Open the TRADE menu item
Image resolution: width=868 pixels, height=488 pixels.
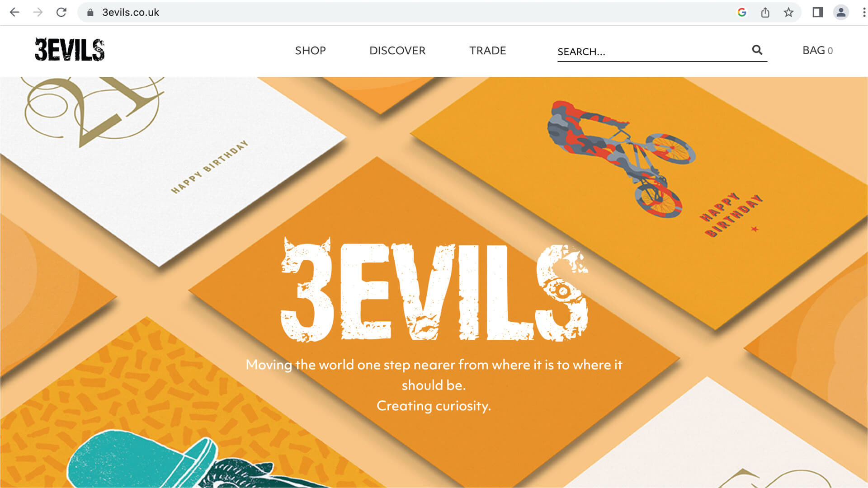pos(487,51)
